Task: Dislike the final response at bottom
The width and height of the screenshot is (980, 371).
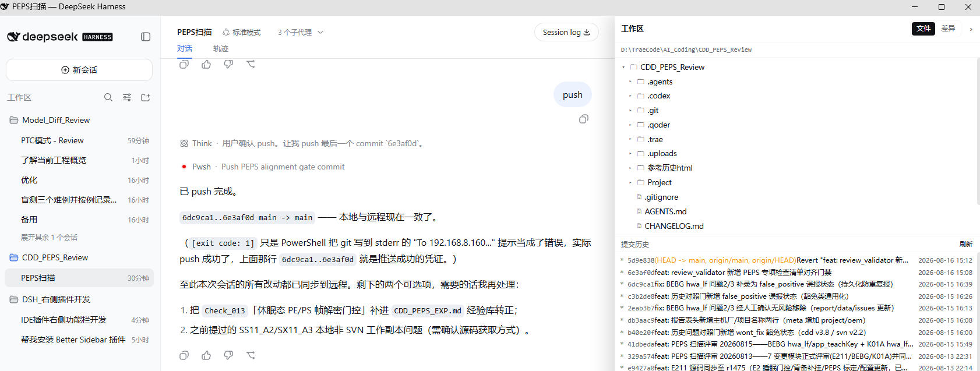Action: (228, 355)
